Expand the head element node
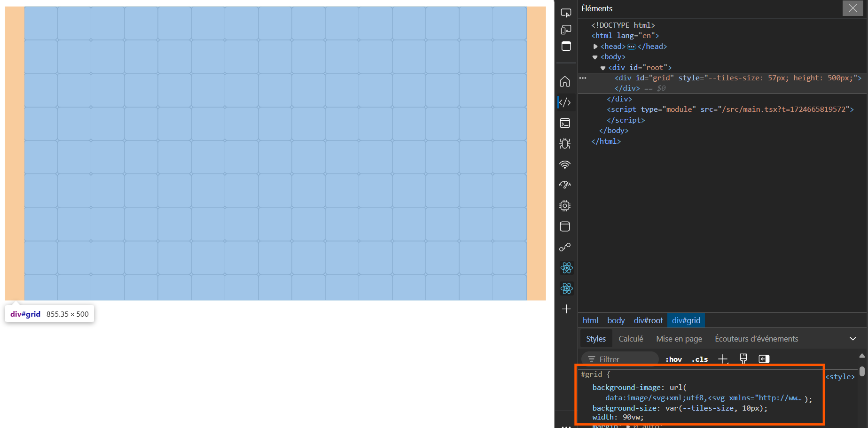The height and width of the screenshot is (428, 868). [x=595, y=47]
